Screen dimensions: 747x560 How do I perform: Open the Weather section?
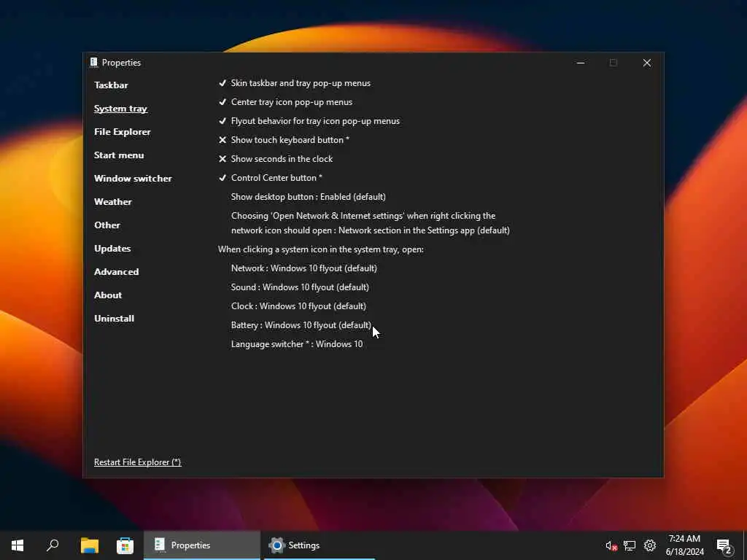[113, 202]
